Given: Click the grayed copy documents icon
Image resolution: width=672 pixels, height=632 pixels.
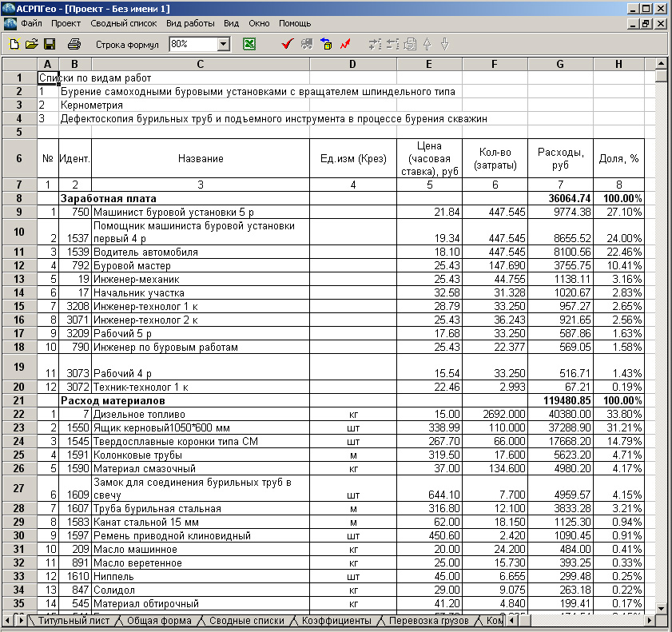Looking at the screenshot, I should (410, 44).
